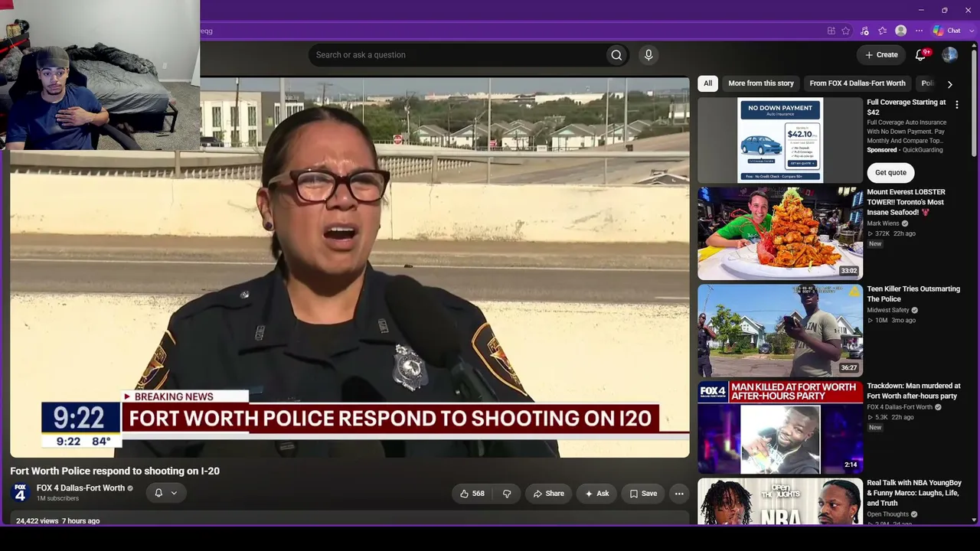The width and height of the screenshot is (980, 551).
Task: Open browser split screen apps icon
Action: pos(831,31)
